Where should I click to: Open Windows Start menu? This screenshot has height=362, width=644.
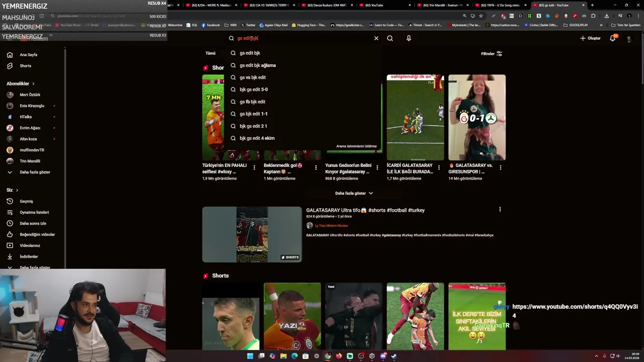250,356
